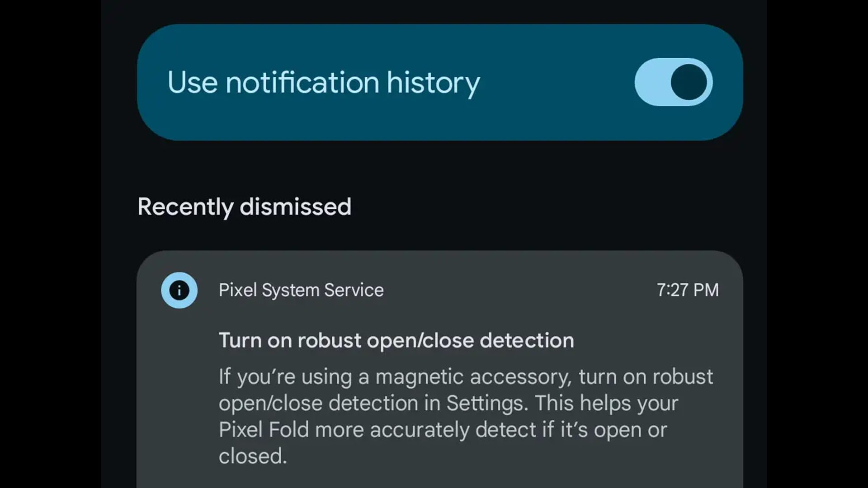
Task: Turn off the Use notification history switch
Action: 673,82
